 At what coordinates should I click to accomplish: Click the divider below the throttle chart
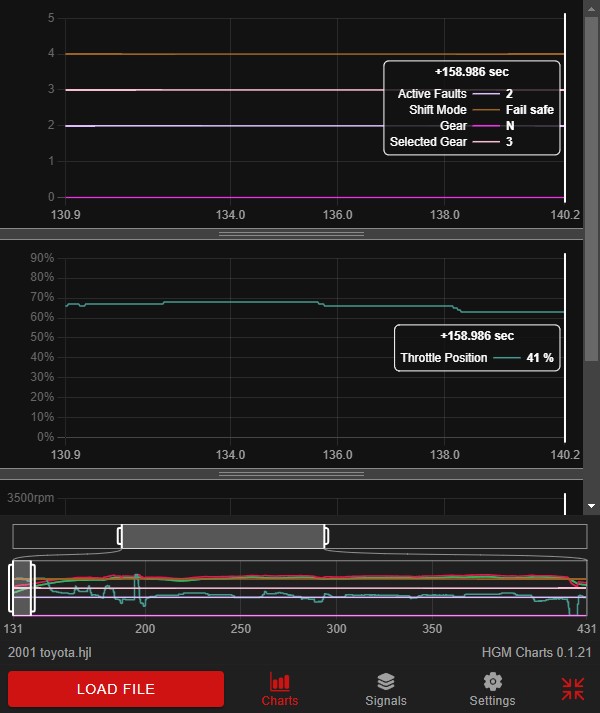coord(291,473)
